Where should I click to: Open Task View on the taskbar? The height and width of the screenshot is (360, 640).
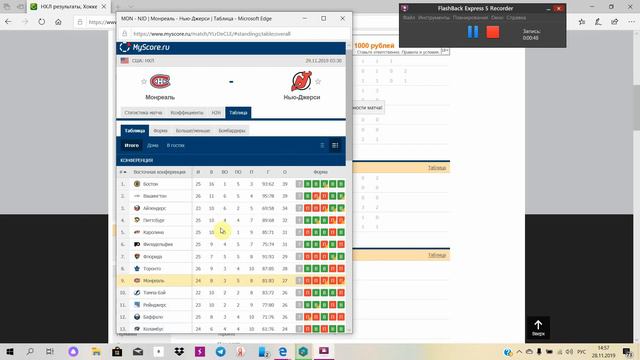[50, 351]
